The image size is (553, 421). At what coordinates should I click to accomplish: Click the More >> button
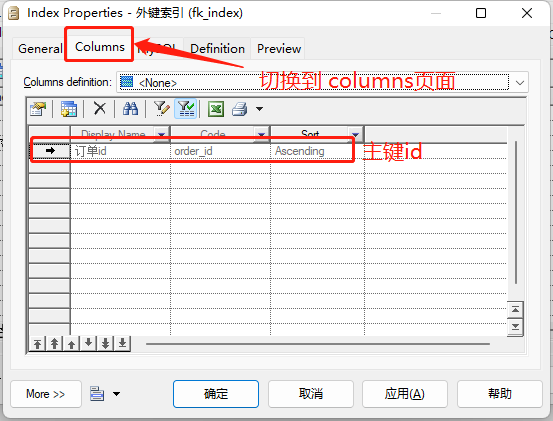(46, 394)
